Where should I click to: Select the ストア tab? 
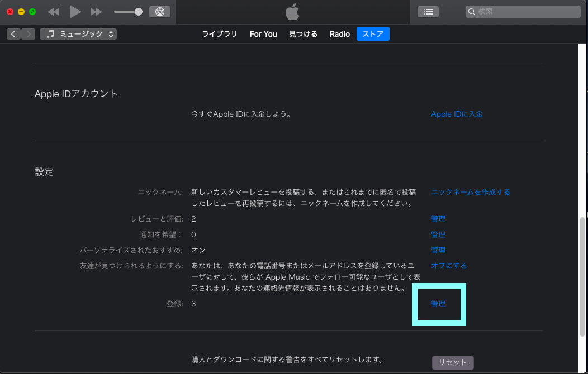[x=373, y=34]
